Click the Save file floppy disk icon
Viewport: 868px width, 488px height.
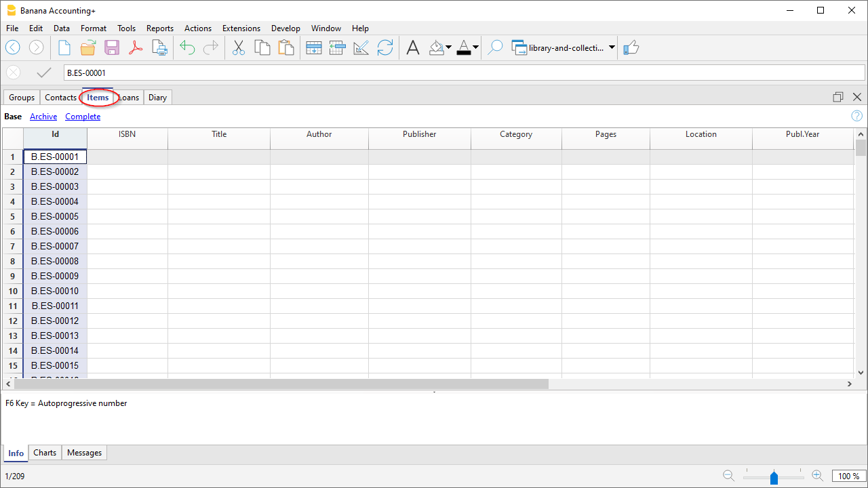point(112,47)
